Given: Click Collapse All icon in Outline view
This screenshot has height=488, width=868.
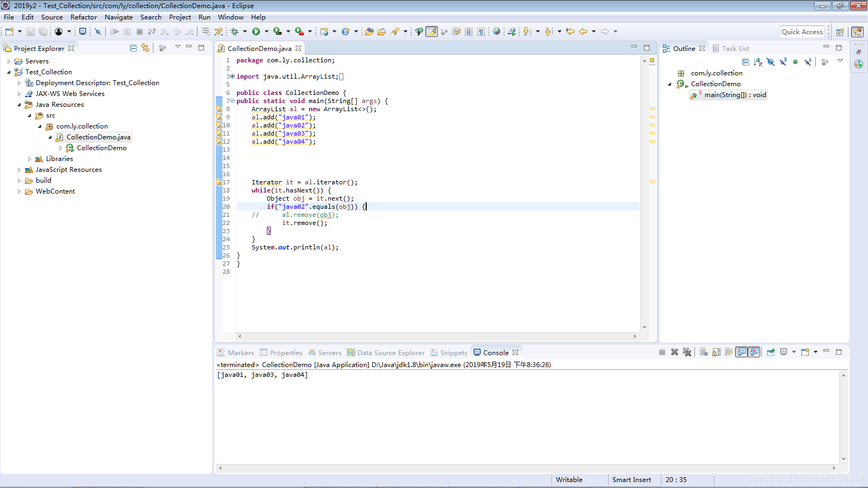Looking at the screenshot, I should 746,62.
